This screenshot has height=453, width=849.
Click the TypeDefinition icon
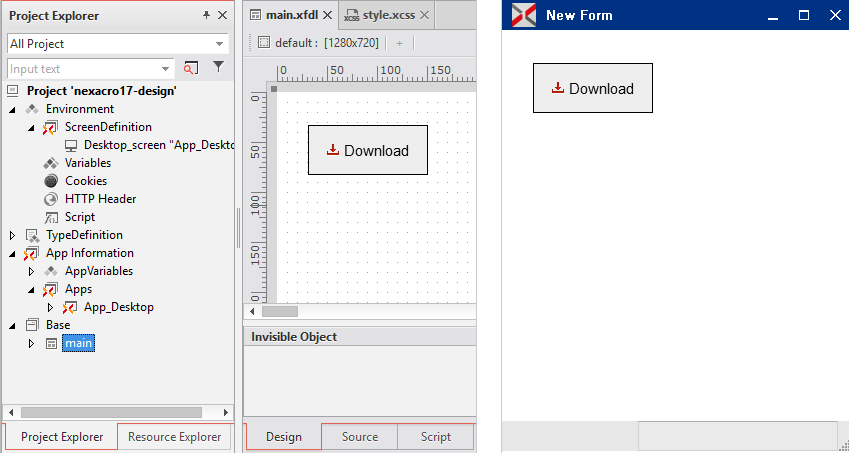tap(32, 235)
